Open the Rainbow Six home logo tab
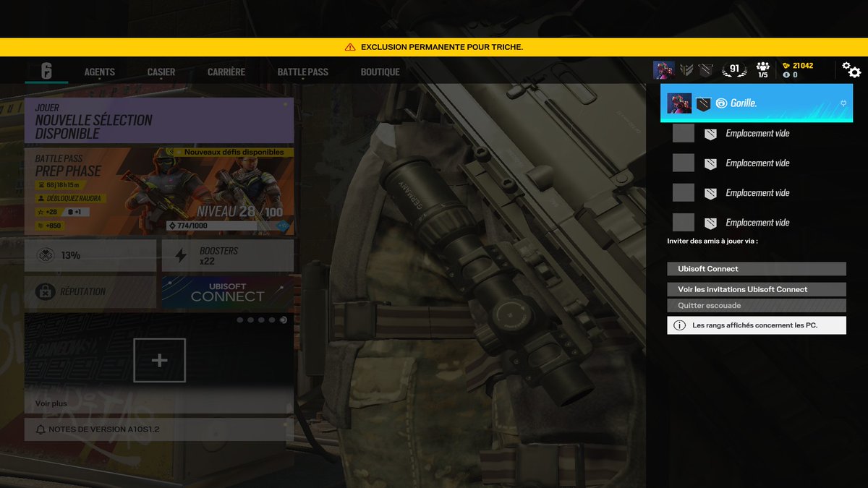Viewport: 868px width, 488px height. click(x=46, y=71)
